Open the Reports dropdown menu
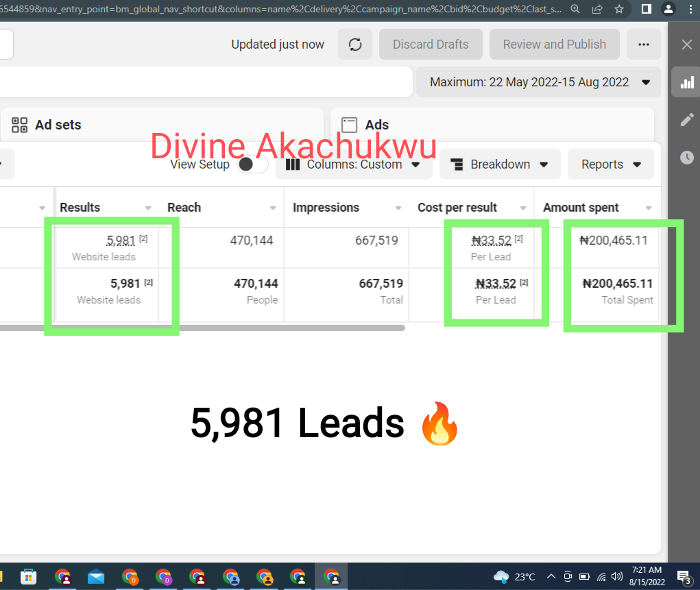 pos(610,164)
